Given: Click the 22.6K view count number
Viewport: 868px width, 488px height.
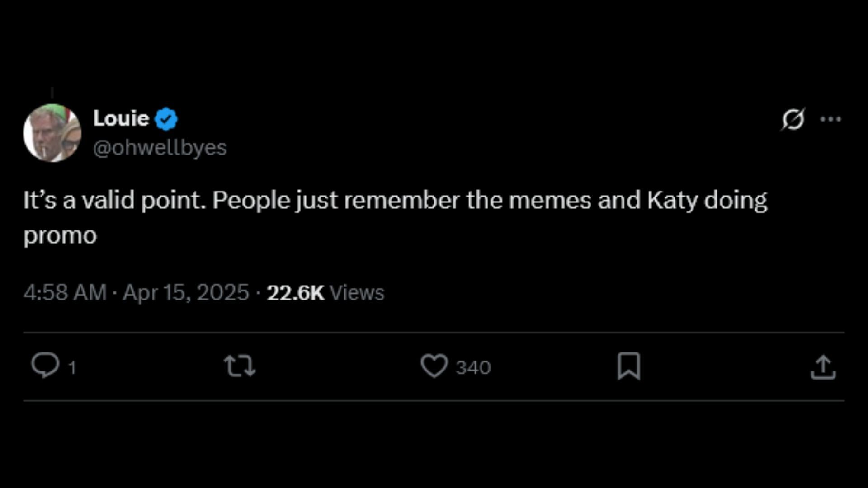Looking at the screenshot, I should [x=296, y=292].
